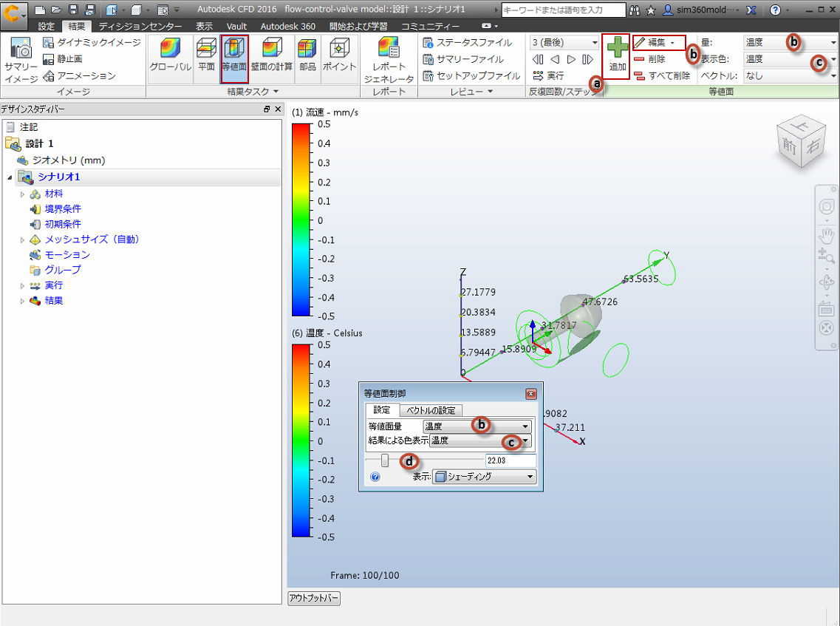Open 表示色 color dropdown in ribbon
This screenshot has height=626, width=840.
790,59
